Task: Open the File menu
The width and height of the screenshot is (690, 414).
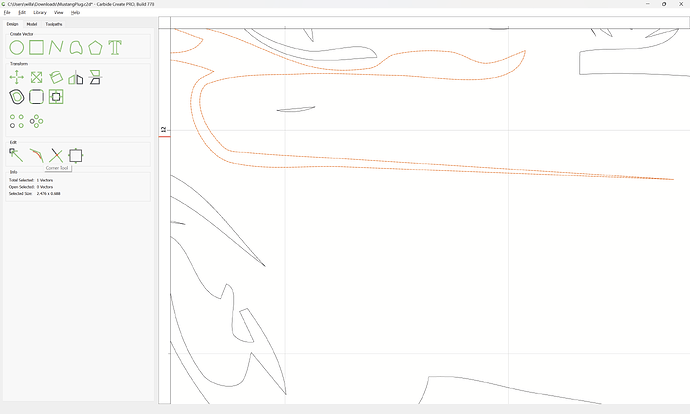Action: (7, 12)
